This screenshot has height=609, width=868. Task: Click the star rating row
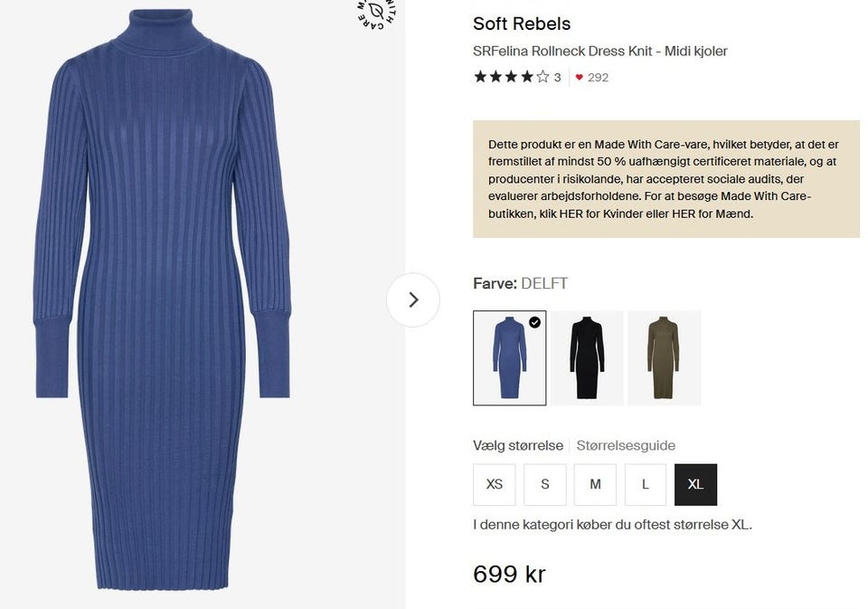point(511,77)
